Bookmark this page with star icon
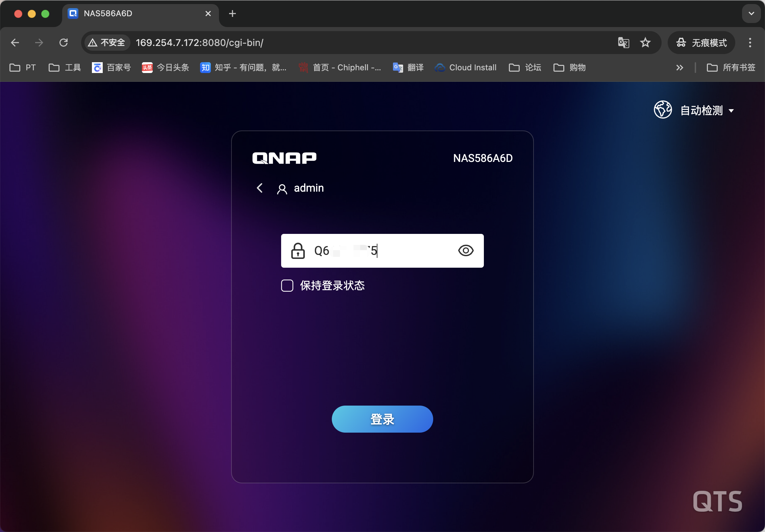 pyautogui.click(x=645, y=43)
